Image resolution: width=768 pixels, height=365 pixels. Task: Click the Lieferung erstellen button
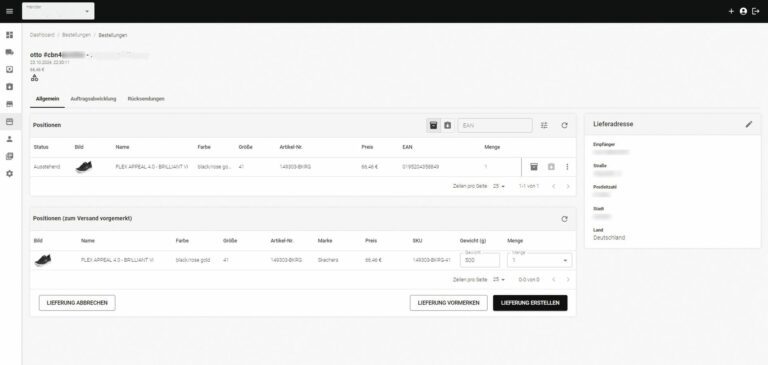click(x=530, y=303)
